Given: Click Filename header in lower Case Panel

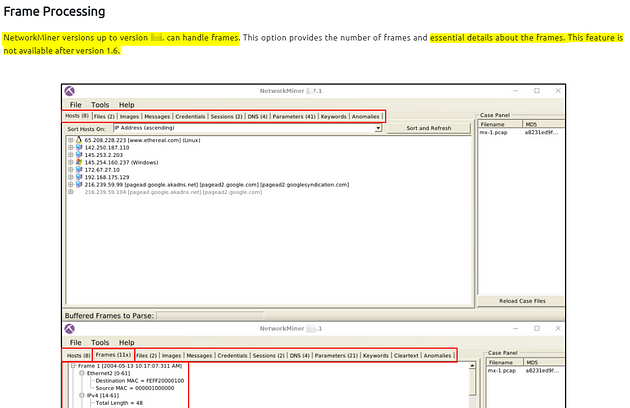Looking at the screenshot, I should coord(505,362).
